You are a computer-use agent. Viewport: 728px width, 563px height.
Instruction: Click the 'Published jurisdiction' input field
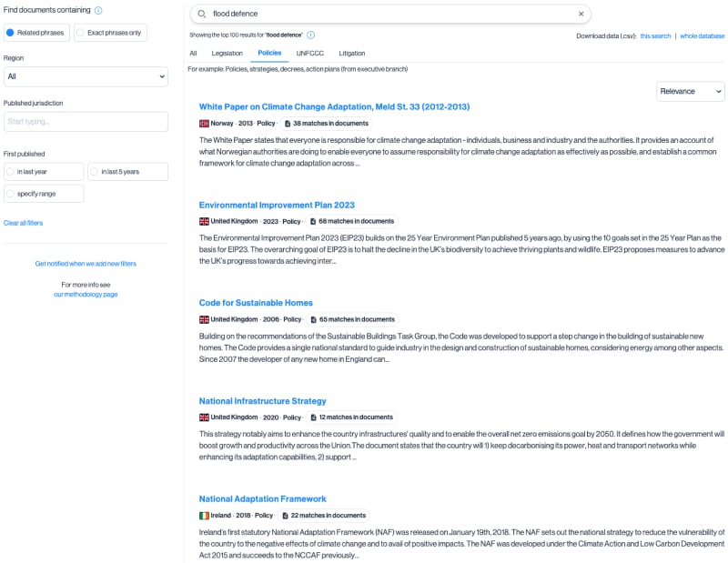86,121
